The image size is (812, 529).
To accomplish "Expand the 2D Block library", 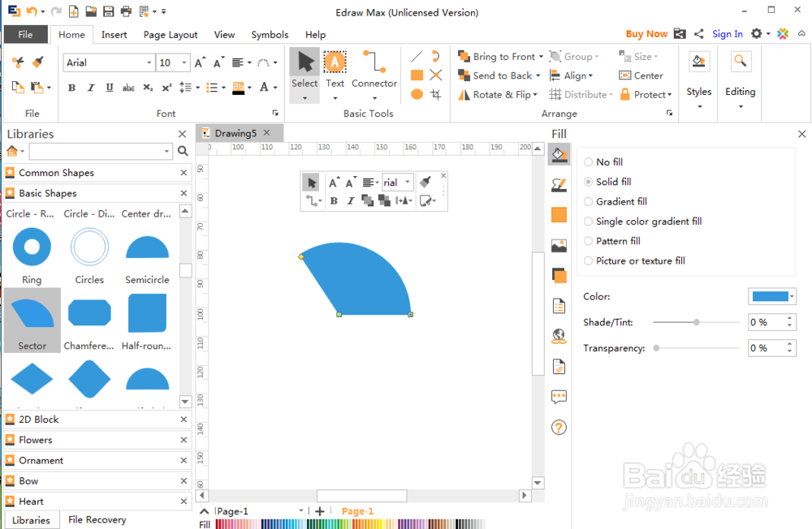I will point(97,419).
